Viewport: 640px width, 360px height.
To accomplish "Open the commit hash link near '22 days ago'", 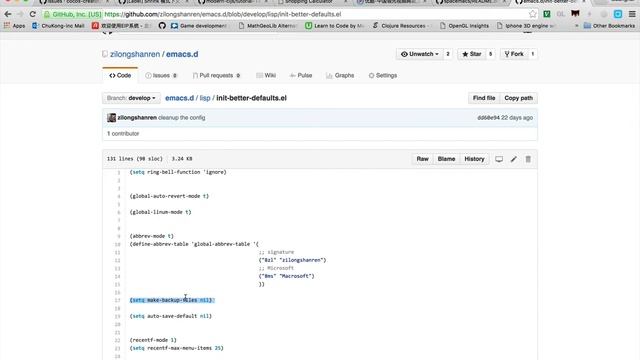I will click(x=488, y=118).
